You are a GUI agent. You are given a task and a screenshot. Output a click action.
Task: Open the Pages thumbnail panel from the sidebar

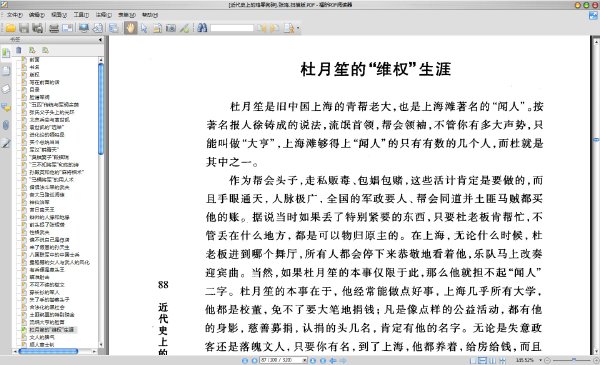[x=6, y=71]
